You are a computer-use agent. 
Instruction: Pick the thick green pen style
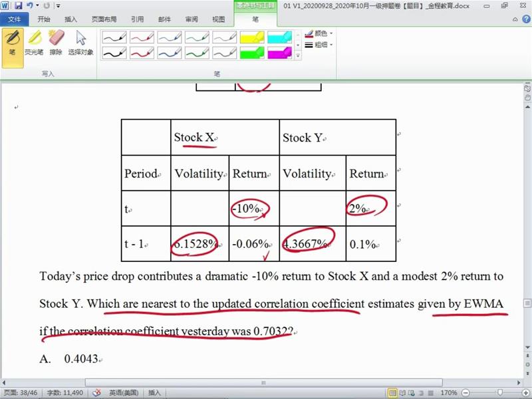tap(197, 53)
